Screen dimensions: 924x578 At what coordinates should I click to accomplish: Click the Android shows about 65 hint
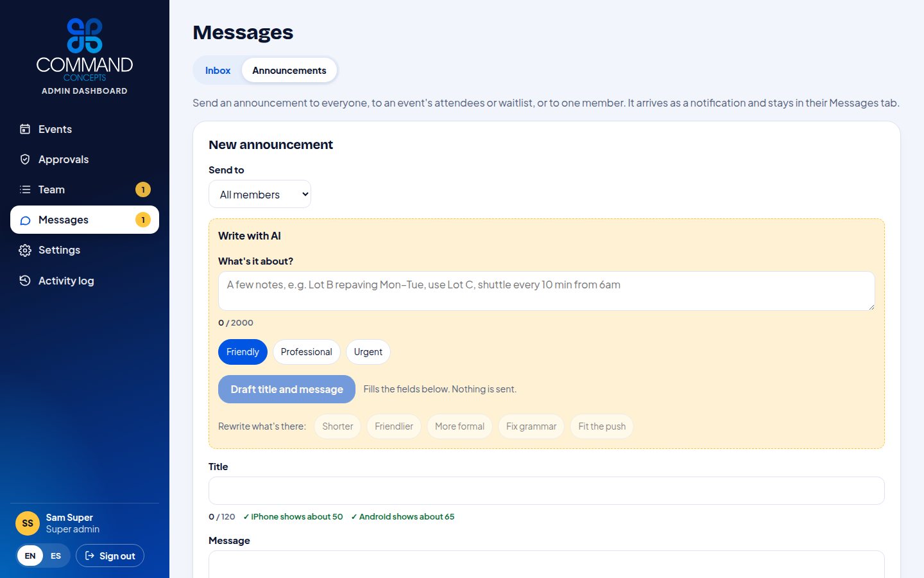point(403,517)
